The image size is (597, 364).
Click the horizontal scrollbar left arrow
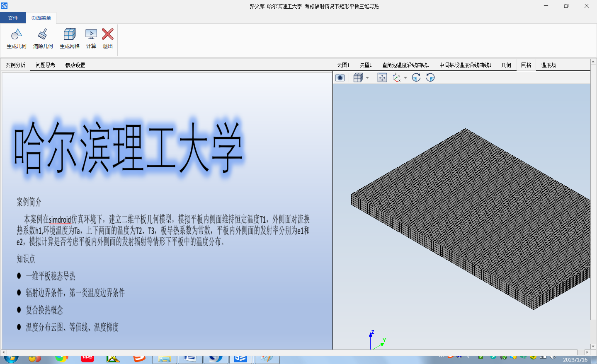4,352
